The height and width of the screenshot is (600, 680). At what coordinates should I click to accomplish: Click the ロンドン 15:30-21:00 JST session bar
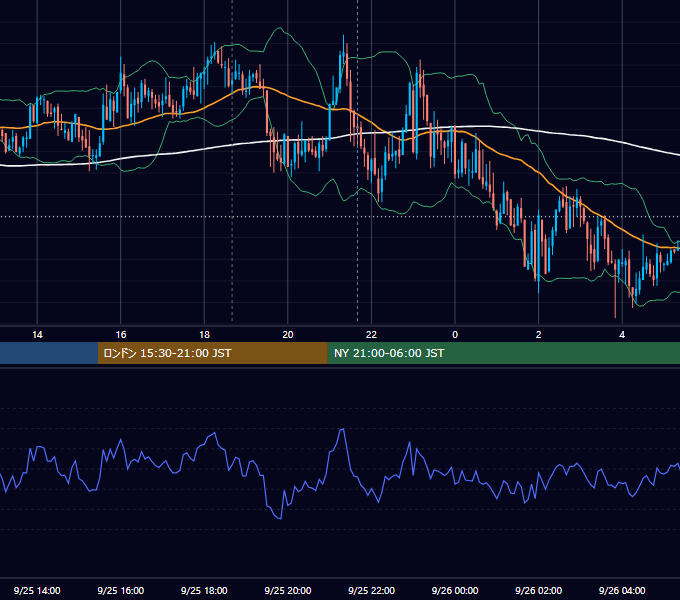click(x=212, y=353)
